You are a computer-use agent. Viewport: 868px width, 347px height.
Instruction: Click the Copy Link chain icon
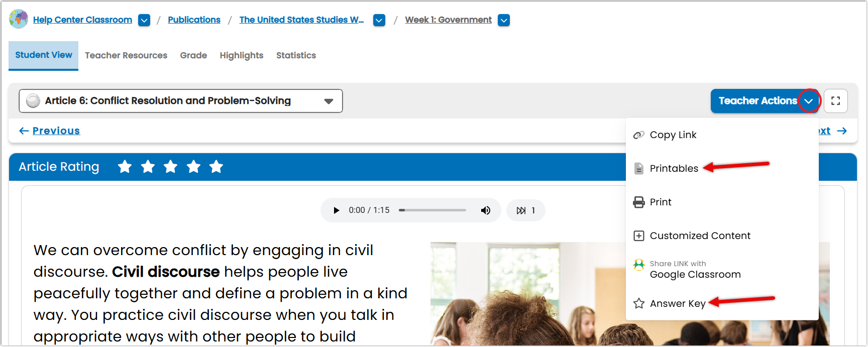(x=638, y=135)
